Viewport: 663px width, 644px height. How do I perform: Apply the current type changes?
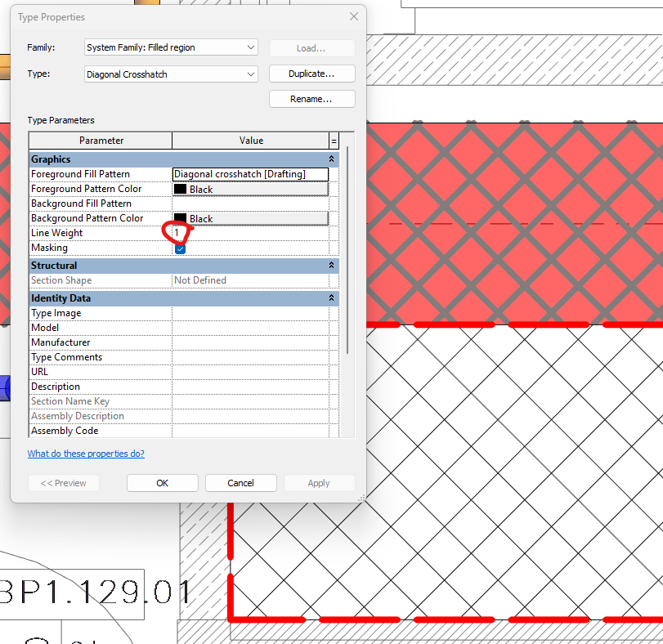(319, 482)
